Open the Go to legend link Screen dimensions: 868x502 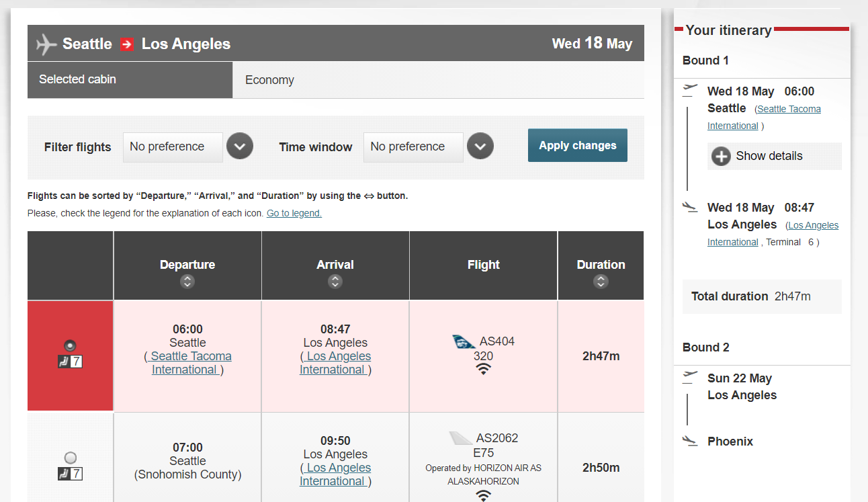[294, 213]
